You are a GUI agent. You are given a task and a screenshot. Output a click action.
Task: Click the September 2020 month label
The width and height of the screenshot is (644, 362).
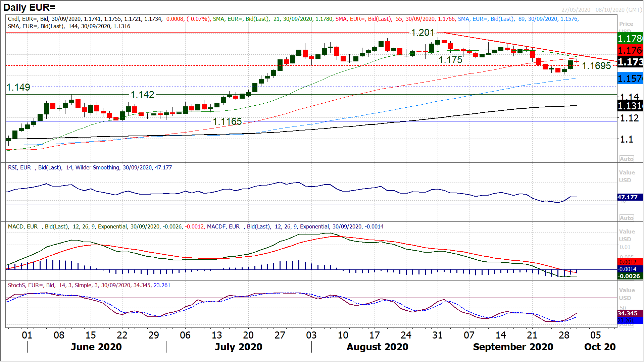pyautogui.click(x=513, y=347)
